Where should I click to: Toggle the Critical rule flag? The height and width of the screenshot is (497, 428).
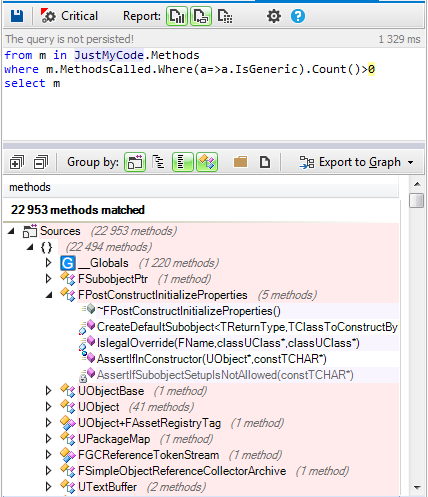pyautogui.click(x=69, y=16)
